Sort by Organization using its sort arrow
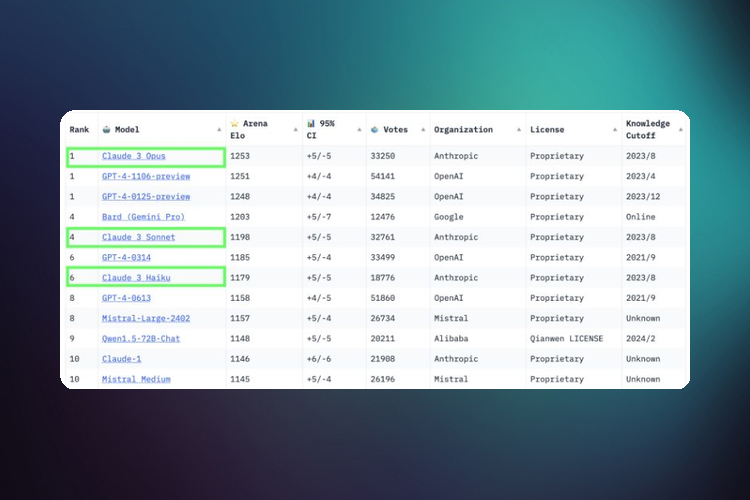Viewport: 750px width, 500px height. coord(519,130)
